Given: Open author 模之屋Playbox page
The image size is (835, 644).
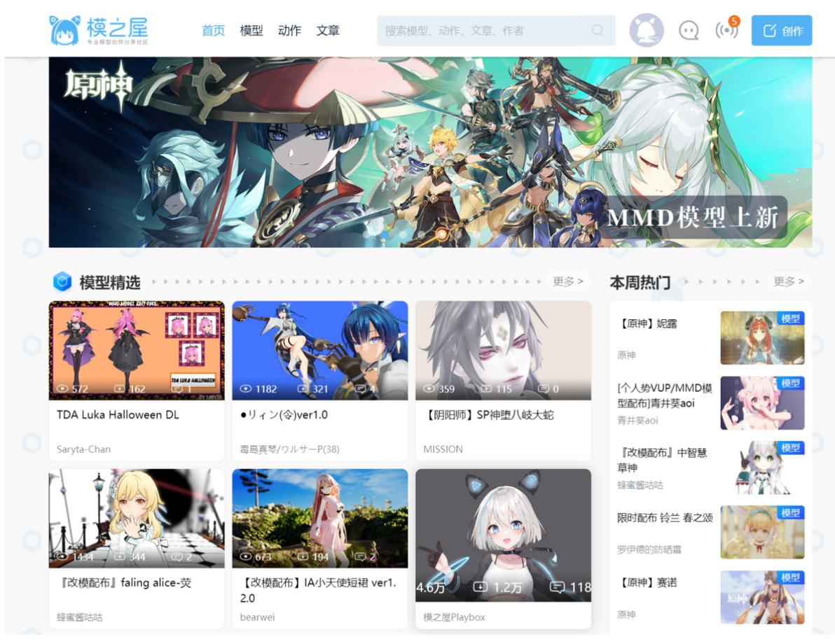Looking at the screenshot, I should (454, 617).
